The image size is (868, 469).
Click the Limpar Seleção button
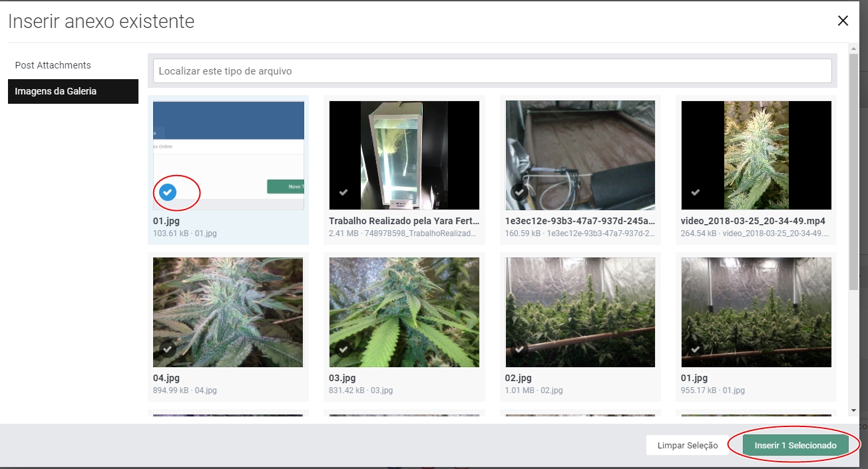(x=688, y=445)
